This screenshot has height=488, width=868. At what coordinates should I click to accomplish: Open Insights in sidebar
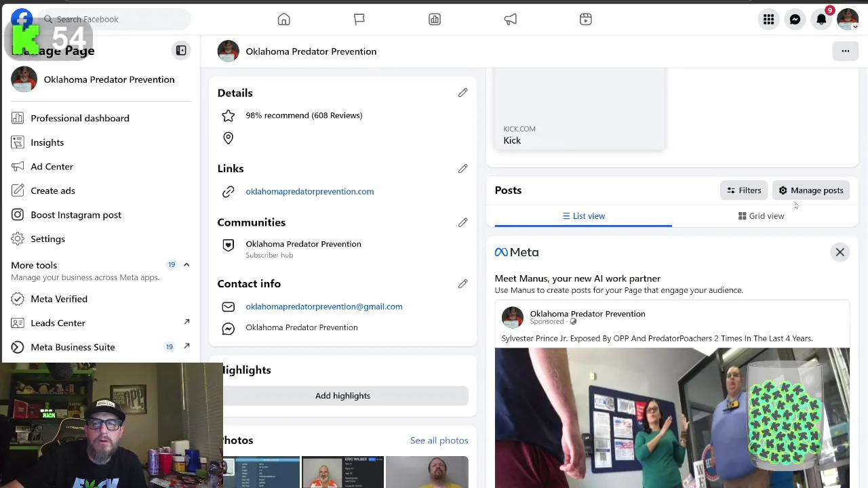(x=47, y=142)
